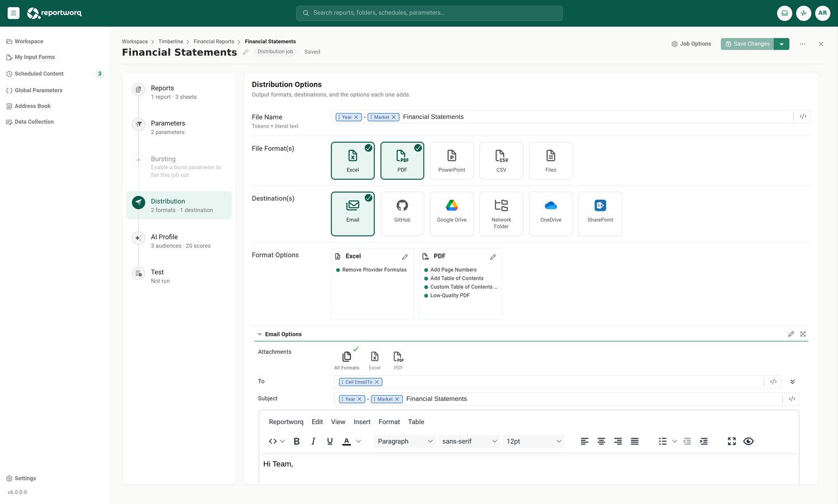
Task: Open the hamburger navigation menu
Action: (13, 13)
